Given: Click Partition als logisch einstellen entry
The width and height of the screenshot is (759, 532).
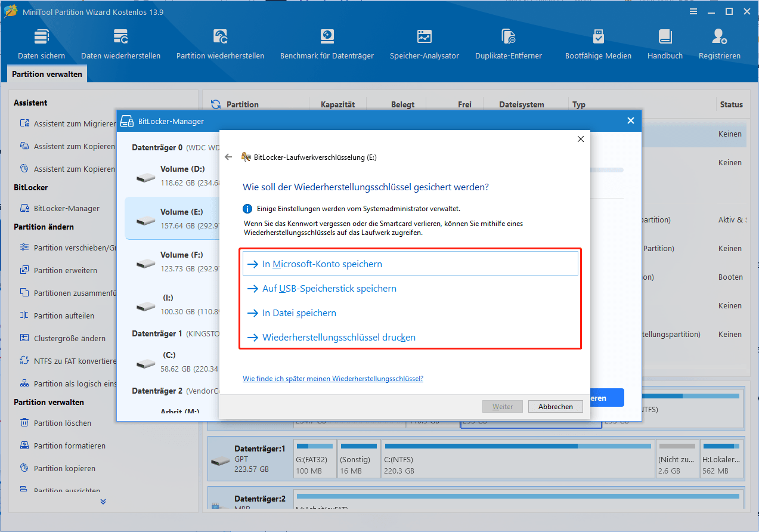Looking at the screenshot, I should [x=67, y=383].
